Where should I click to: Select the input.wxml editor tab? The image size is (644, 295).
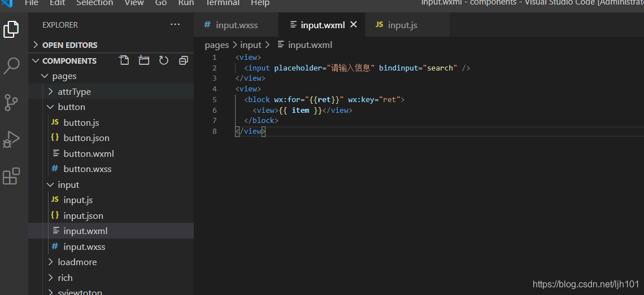click(321, 25)
